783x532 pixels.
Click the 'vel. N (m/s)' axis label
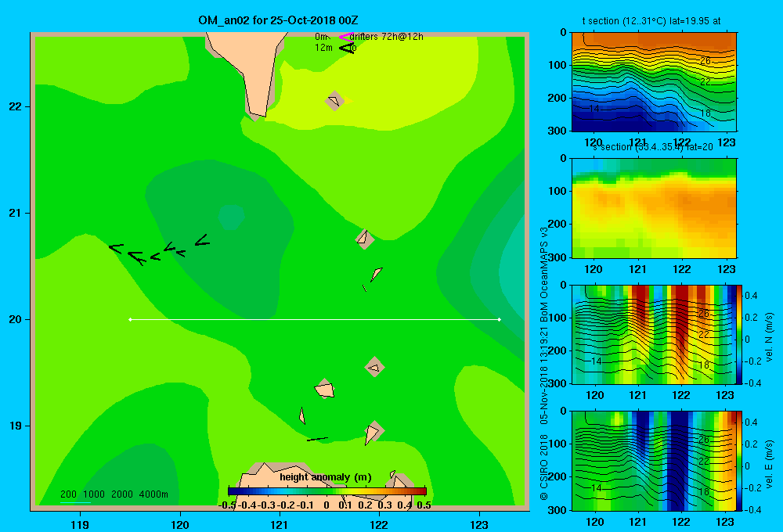tap(770, 337)
